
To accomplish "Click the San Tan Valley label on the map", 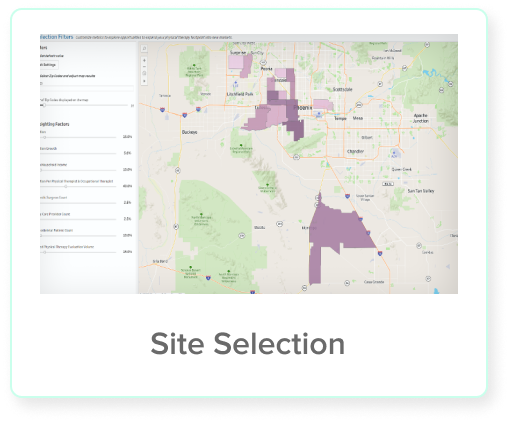I will [421, 191].
